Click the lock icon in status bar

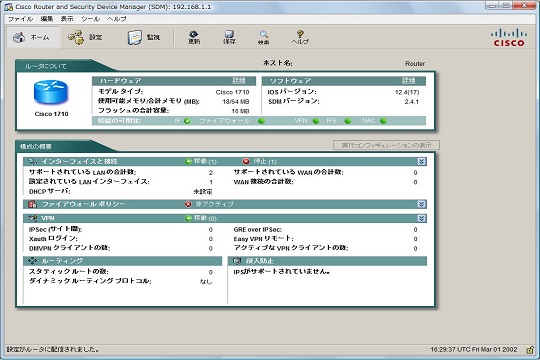[x=530, y=350]
